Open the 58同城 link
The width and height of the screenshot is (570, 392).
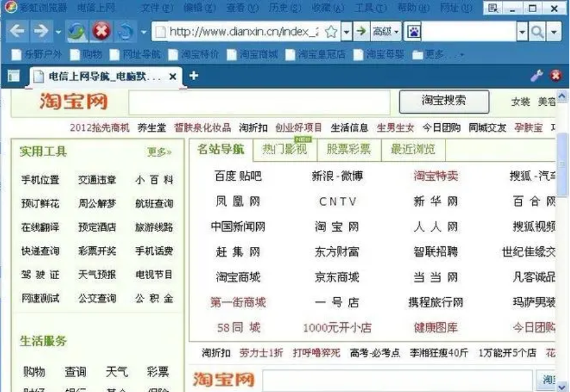239,328
